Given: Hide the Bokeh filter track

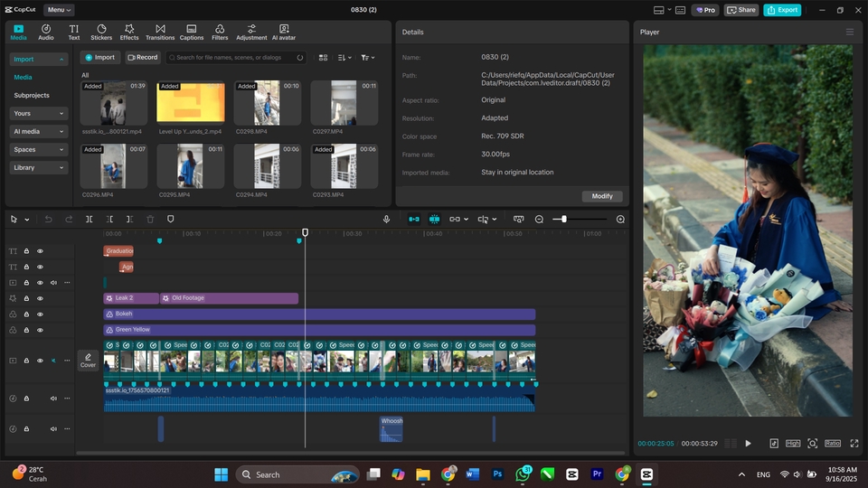Looking at the screenshot, I should coord(40,314).
